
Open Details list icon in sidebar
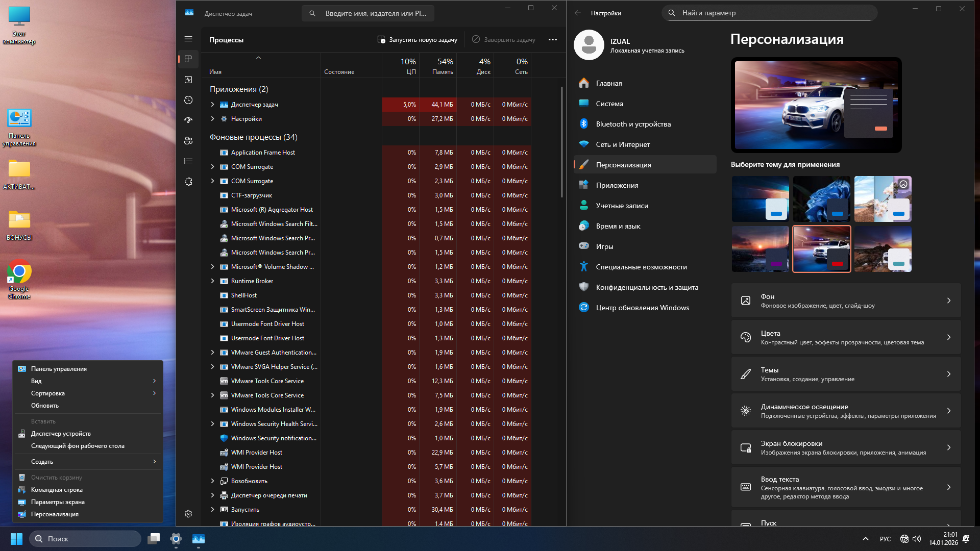click(188, 161)
